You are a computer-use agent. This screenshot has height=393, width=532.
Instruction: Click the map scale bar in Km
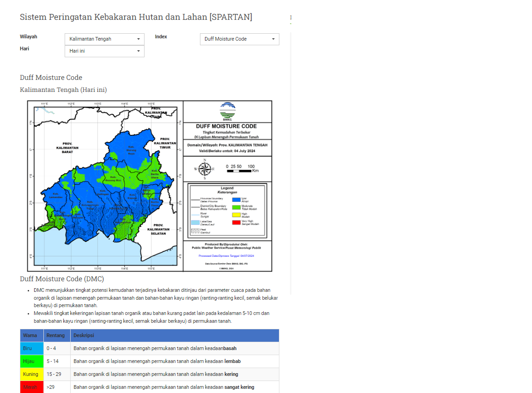tap(242, 169)
